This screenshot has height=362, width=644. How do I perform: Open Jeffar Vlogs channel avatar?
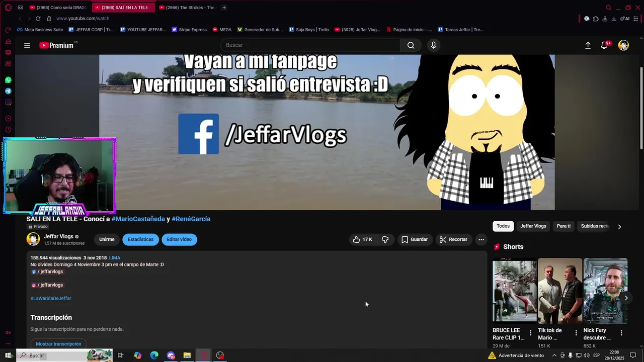click(33, 239)
